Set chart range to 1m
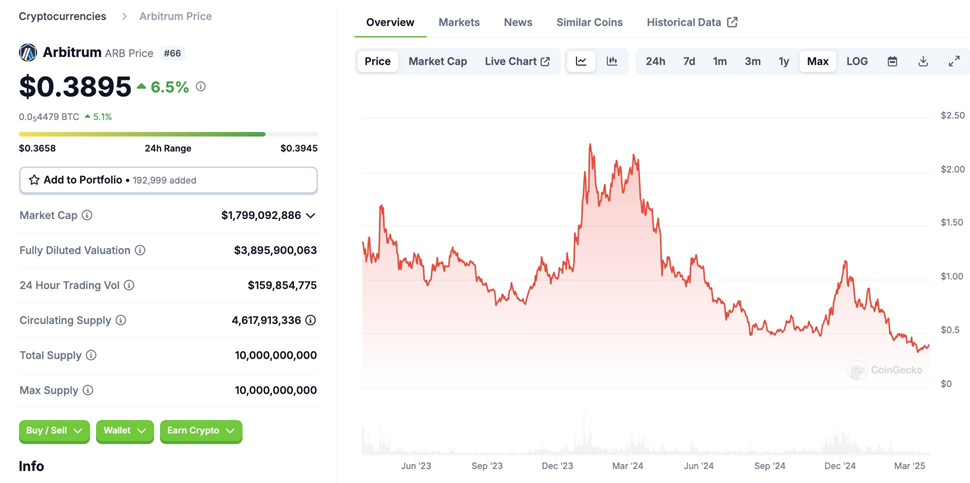The width and height of the screenshot is (970, 483). click(720, 61)
